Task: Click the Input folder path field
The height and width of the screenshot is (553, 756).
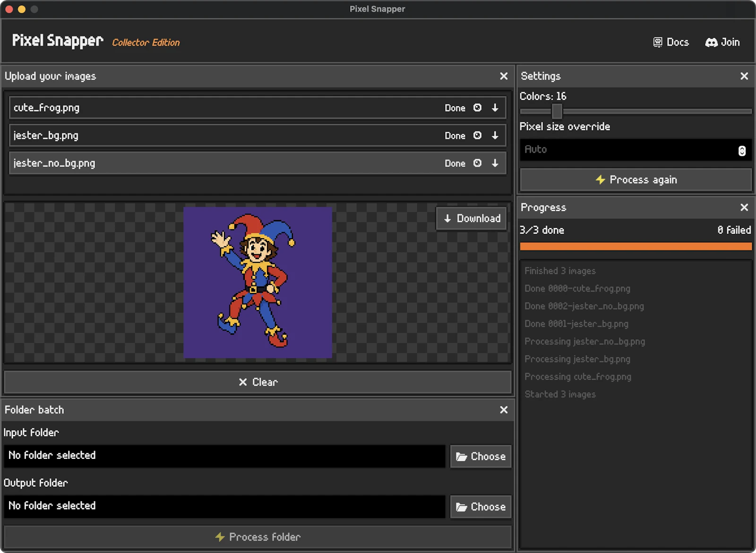Action: pos(224,456)
